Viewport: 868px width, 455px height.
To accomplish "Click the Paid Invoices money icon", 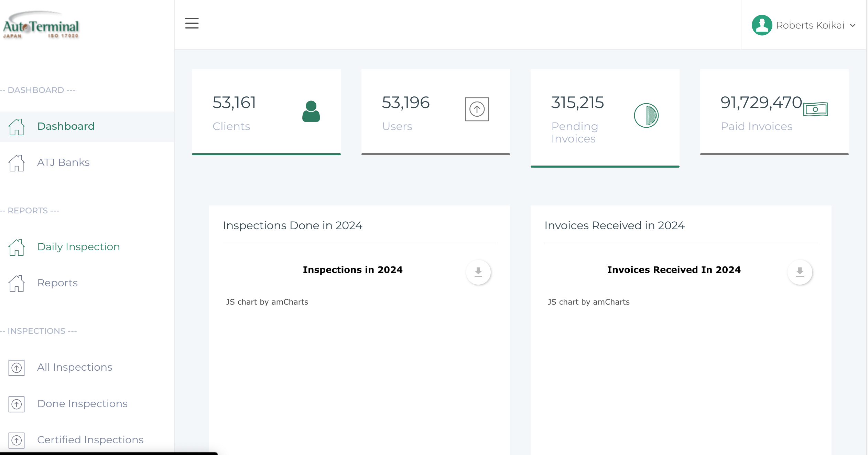I will pos(815,109).
